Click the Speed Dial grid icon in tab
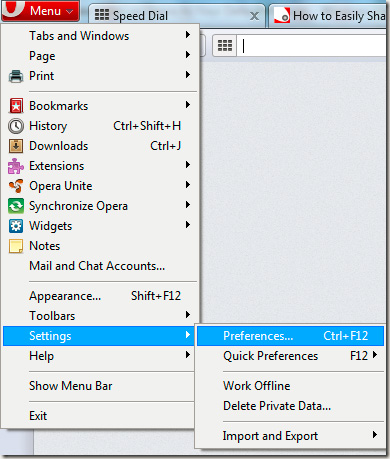Viewport: 390px width, 459px height. (x=102, y=15)
